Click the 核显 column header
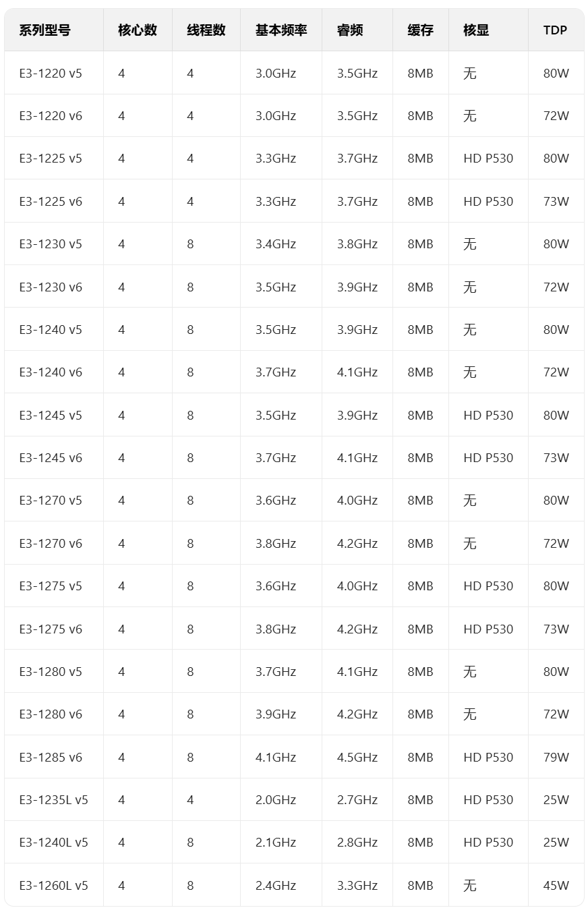Viewport: 588px width, 908px height. 476,30
